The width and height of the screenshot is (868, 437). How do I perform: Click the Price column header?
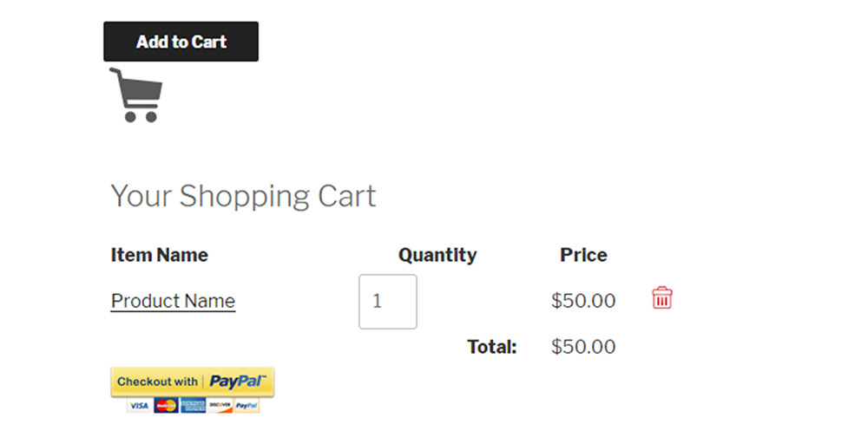coord(583,255)
